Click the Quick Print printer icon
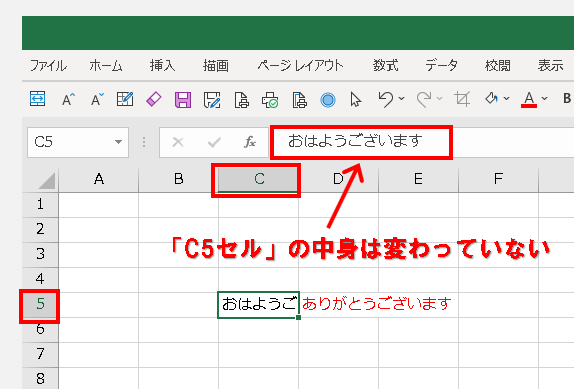Image resolution: width=574 pixels, height=389 pixels. click(x=270, y=100)
